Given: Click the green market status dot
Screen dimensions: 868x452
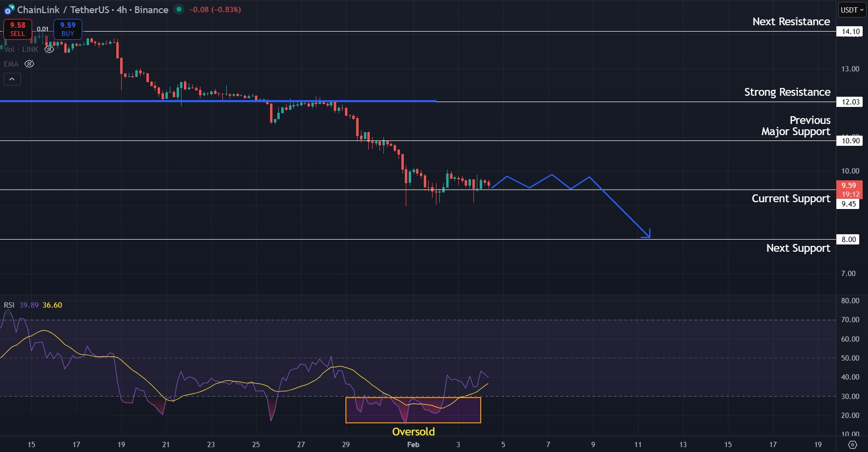Looking at the screenshot, I should pos(180,9).
